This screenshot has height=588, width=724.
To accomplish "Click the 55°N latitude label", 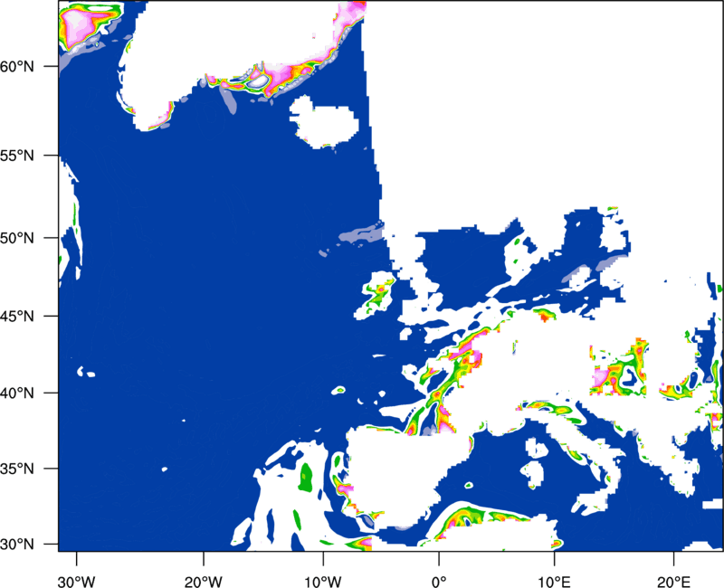I will pyautogui.click(x=17, y=156).
